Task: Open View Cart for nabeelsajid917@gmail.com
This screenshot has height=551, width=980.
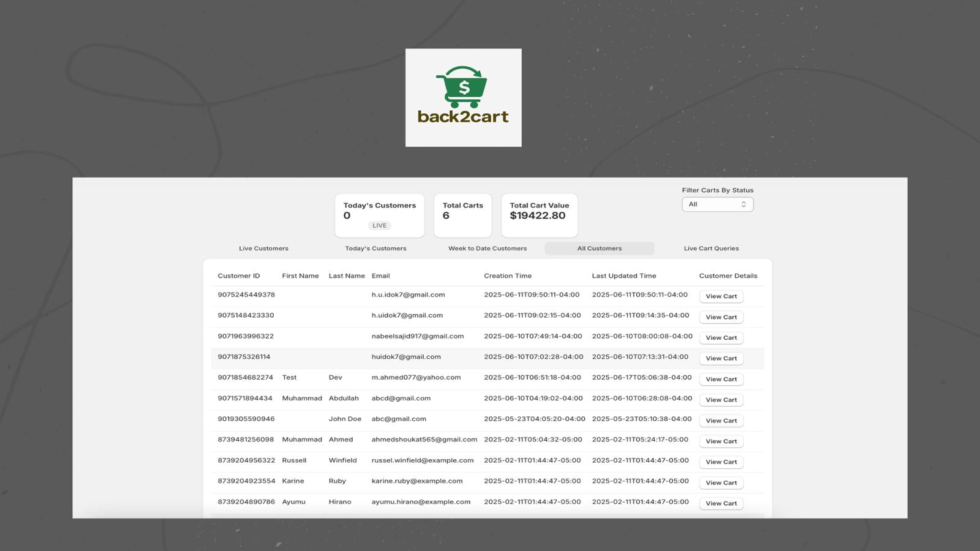Action: tap(721, 338)
